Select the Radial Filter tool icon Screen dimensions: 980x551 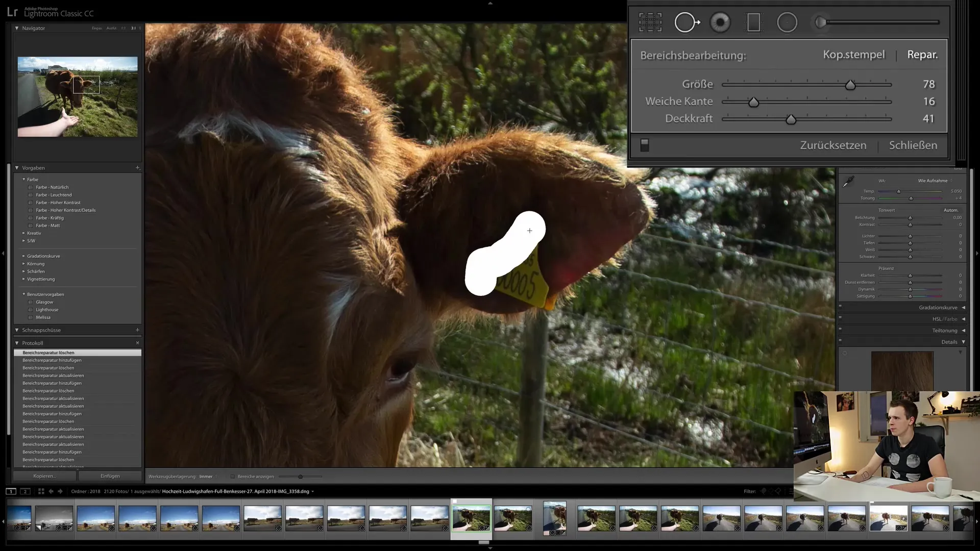coord(787,22)
